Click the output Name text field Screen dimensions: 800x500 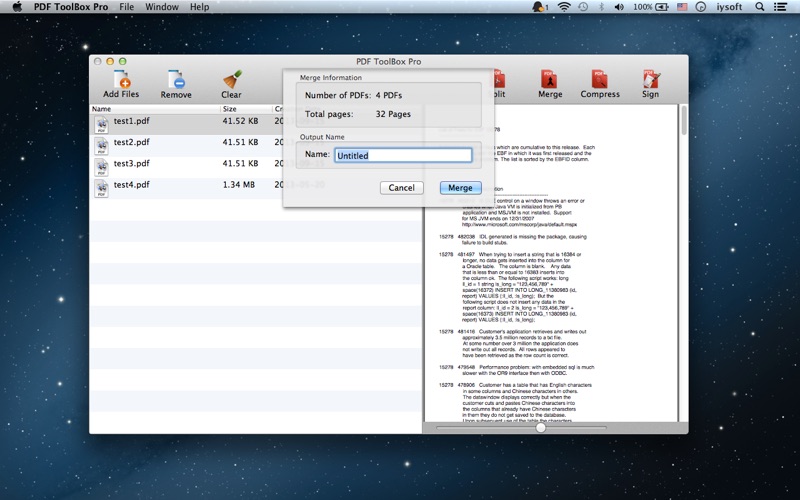click(403, 156)
